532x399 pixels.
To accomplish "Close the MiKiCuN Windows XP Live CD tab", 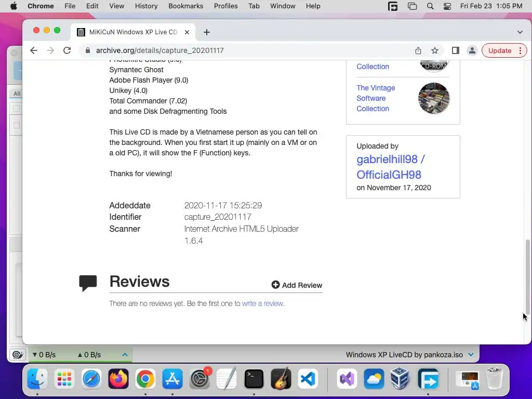I will click(187, 32).
